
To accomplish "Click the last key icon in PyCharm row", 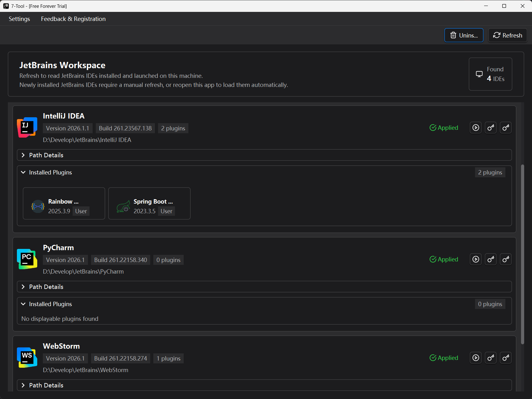I will tap(506, 259).
